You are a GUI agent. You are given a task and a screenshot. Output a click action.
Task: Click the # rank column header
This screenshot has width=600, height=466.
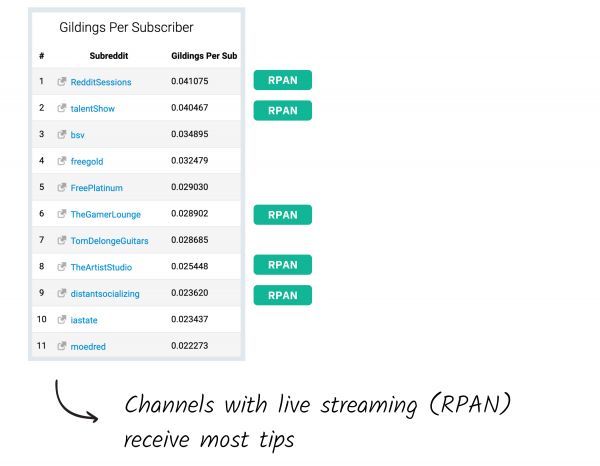(42, 55)
